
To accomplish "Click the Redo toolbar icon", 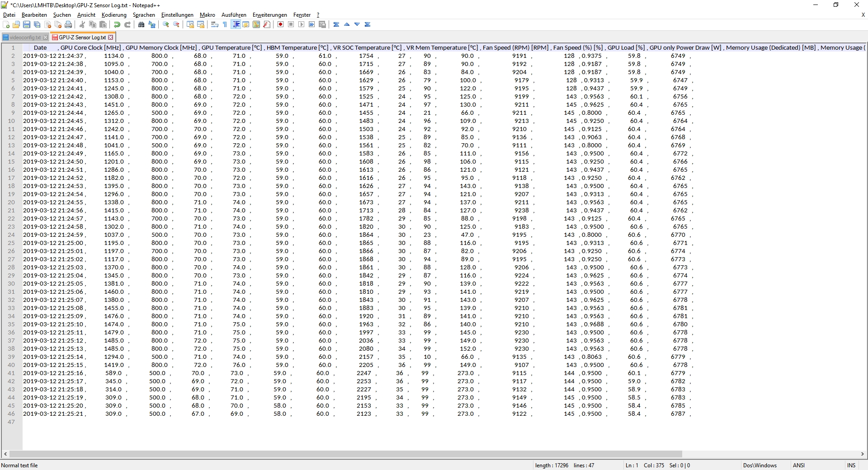I will click(x=127, y=25).
